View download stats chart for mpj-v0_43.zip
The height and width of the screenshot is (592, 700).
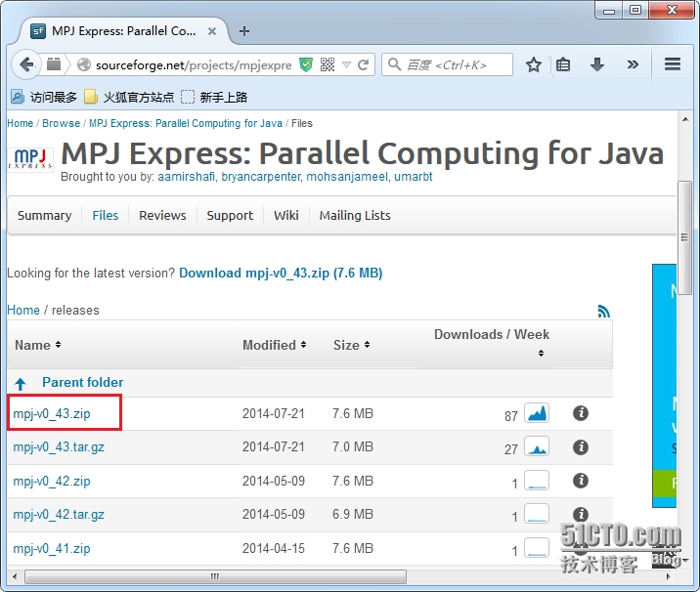click(x=537, y=413)
